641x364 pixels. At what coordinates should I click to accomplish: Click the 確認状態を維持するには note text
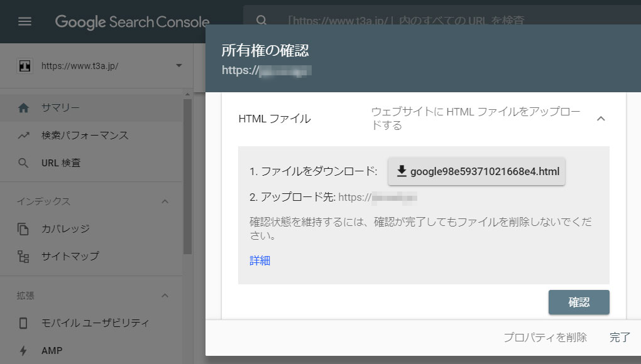point(420,228)
